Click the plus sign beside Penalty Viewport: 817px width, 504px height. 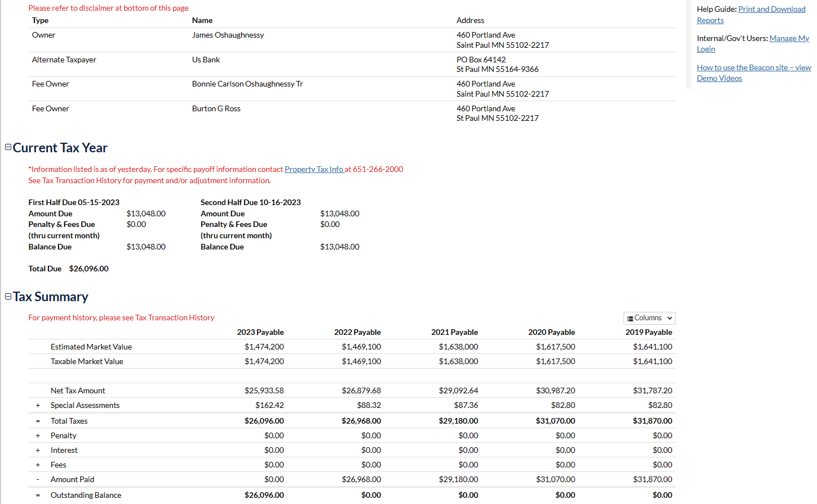pos(38,436)
